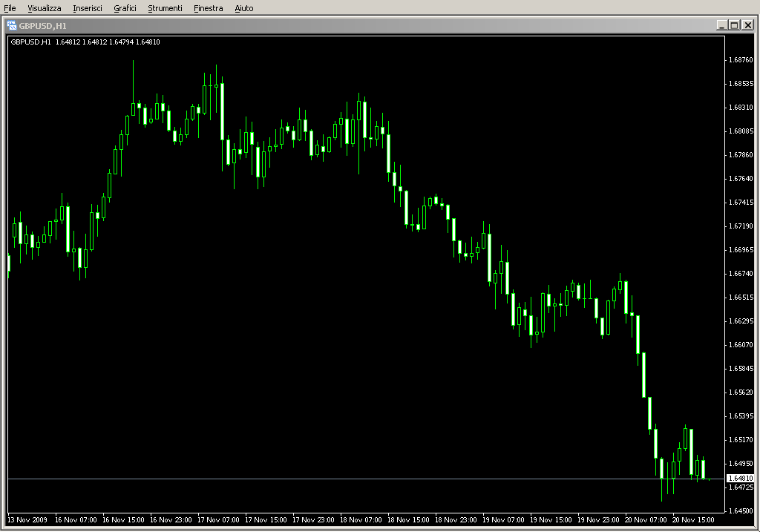This screenshot has height=532, width=760.
Task: Click the GBPUSD,H1 window title bar text
Action: pos(42,26)
